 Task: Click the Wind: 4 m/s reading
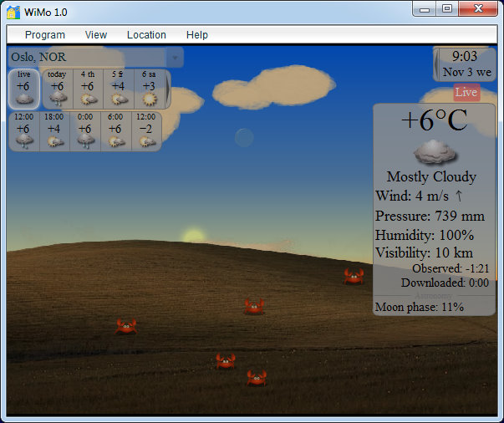[412, 196]
